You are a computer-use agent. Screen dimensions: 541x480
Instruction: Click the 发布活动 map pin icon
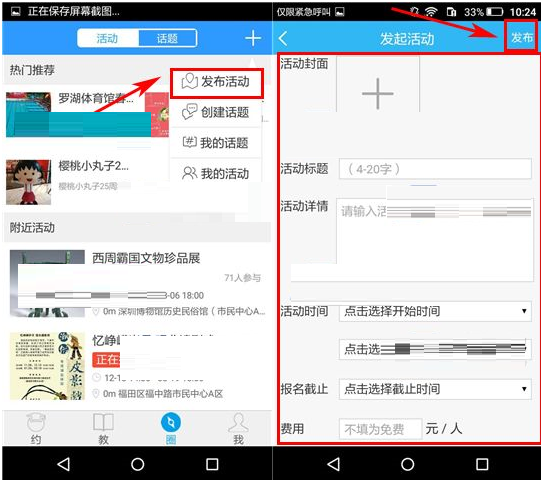(189, 82)
